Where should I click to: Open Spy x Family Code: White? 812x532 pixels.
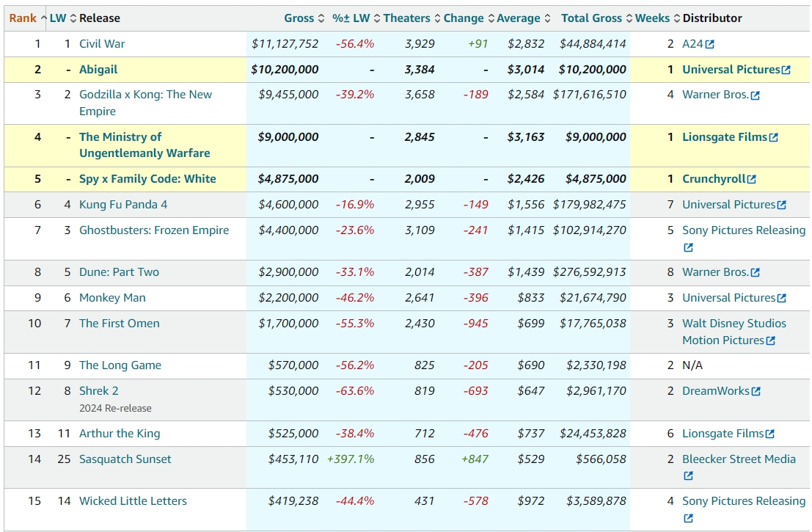[x=147, y=179]
